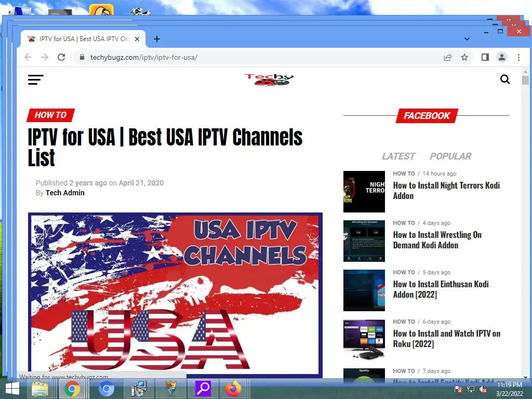
Task: Go back with the browser back arrow
Action: coord(28,57)
